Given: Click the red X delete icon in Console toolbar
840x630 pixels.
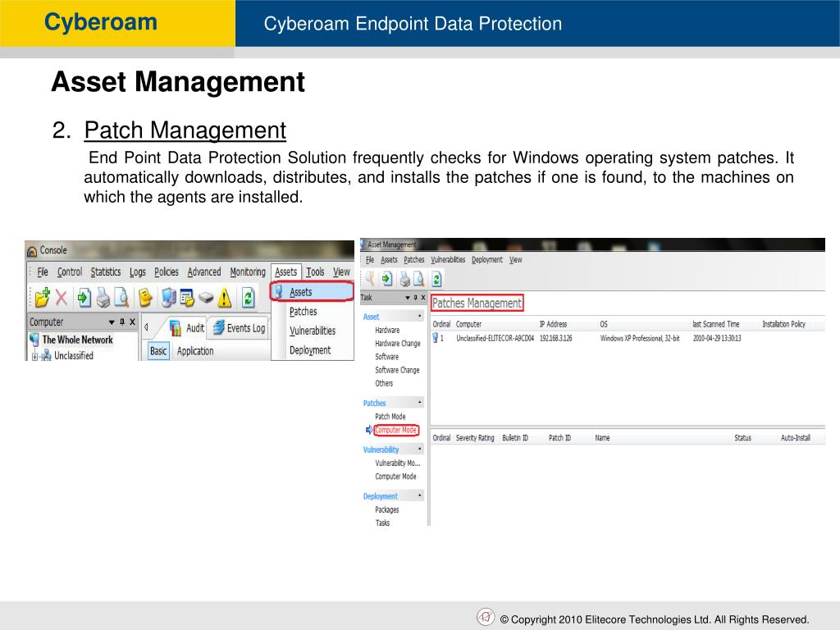Looking at the screenshot, I should (x=62, y=298).
